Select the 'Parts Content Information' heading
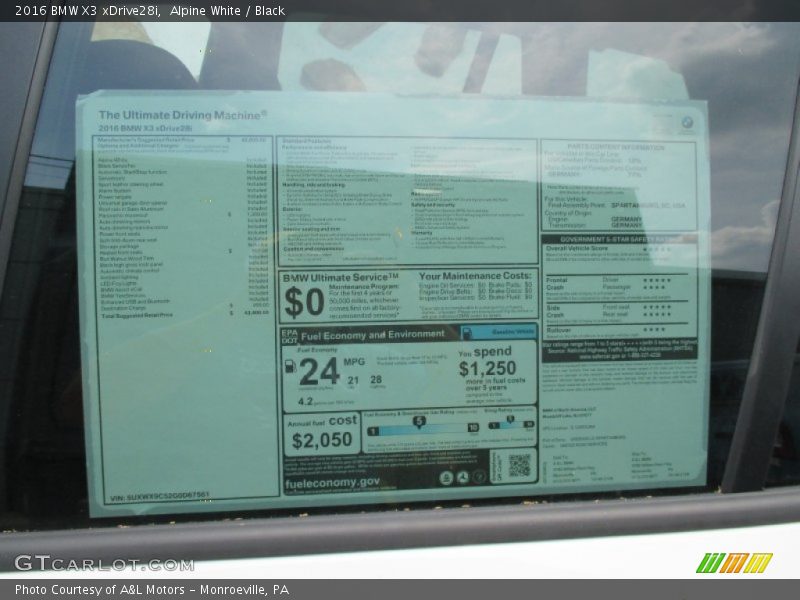This screenshot has width=800, height=600. tap(616, 147)
